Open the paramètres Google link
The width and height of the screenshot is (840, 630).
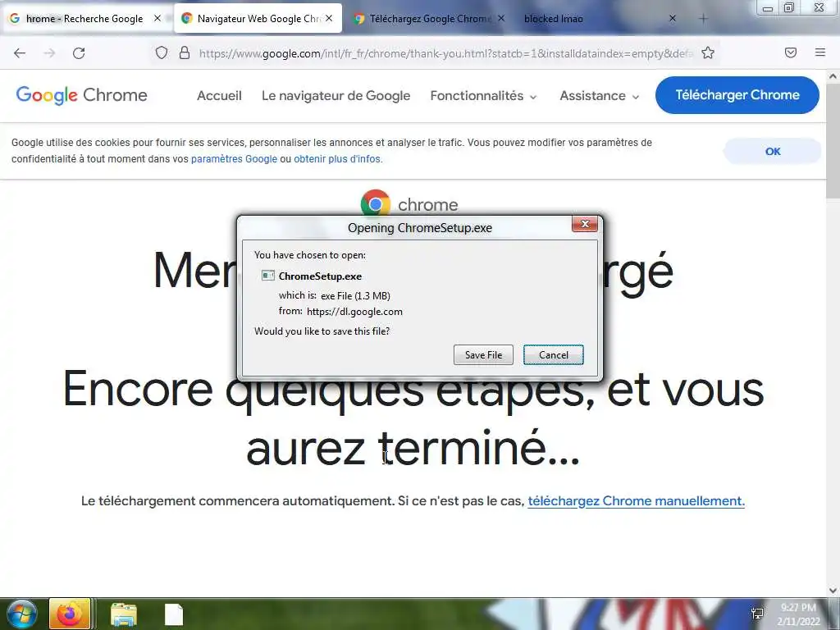pos(234,159)
